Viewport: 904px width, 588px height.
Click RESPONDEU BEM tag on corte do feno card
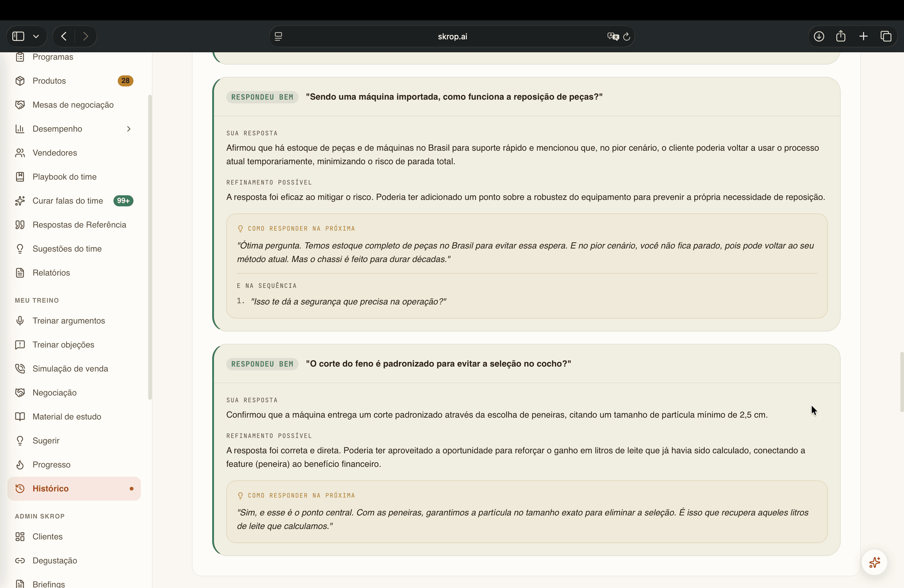(262, 364)
